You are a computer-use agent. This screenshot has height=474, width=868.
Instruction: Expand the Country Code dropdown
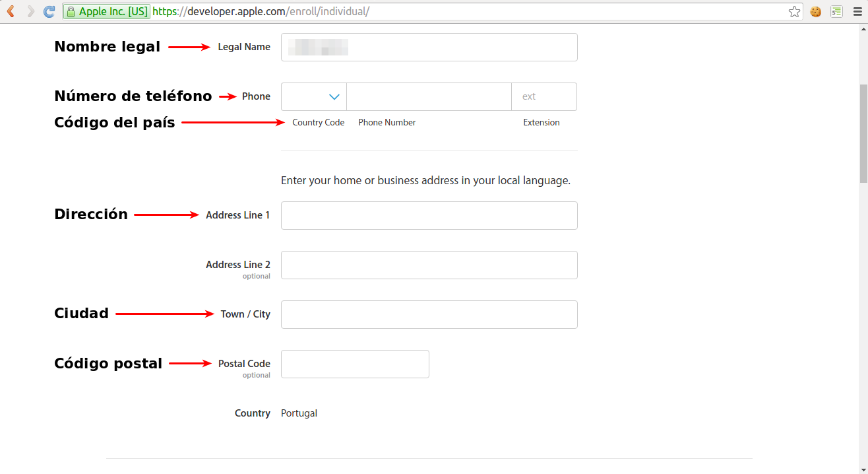pos(314,96)
